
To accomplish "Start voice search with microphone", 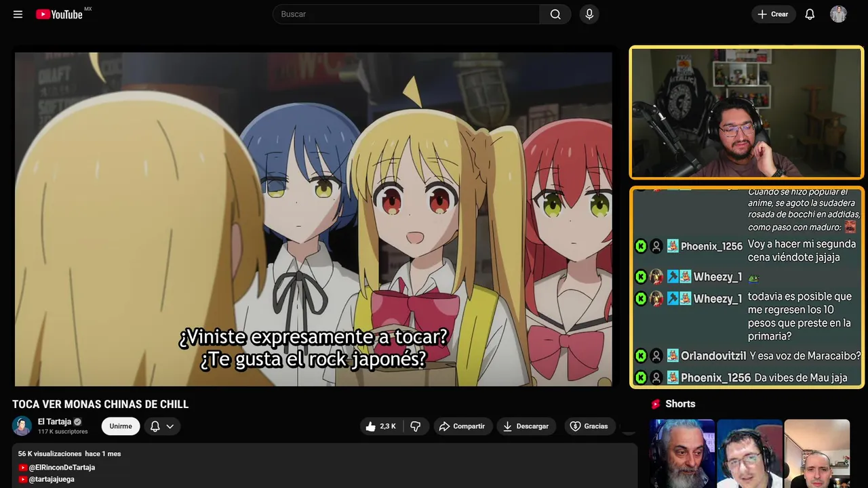I will (589, 14).
